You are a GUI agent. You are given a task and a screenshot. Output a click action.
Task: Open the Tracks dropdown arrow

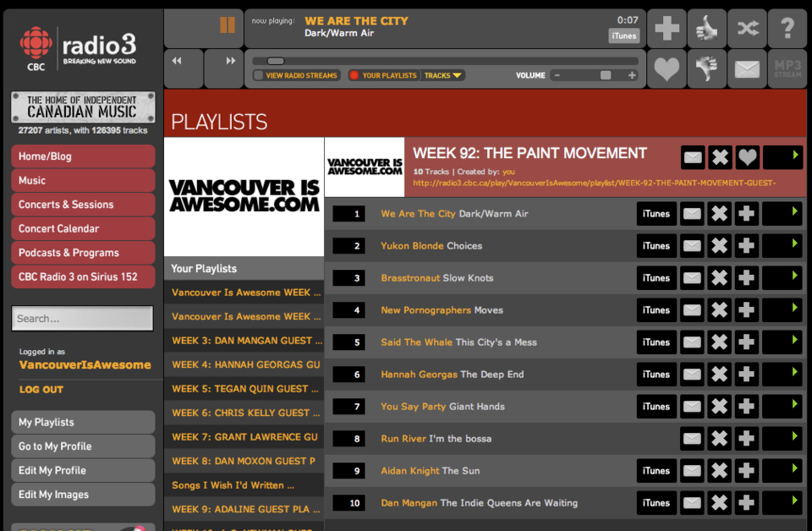457,75
